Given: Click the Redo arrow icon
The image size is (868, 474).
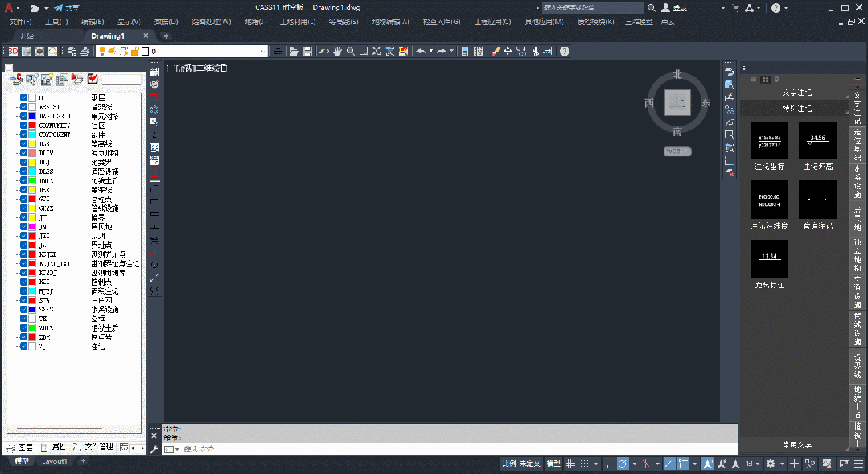Looking at the screenshot, I should point(441,51).
